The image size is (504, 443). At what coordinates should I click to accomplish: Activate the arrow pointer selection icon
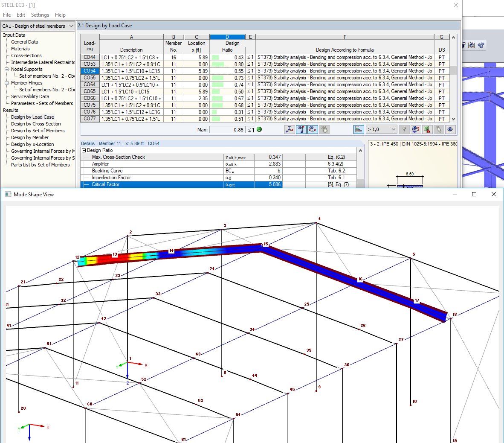point(438,129)
